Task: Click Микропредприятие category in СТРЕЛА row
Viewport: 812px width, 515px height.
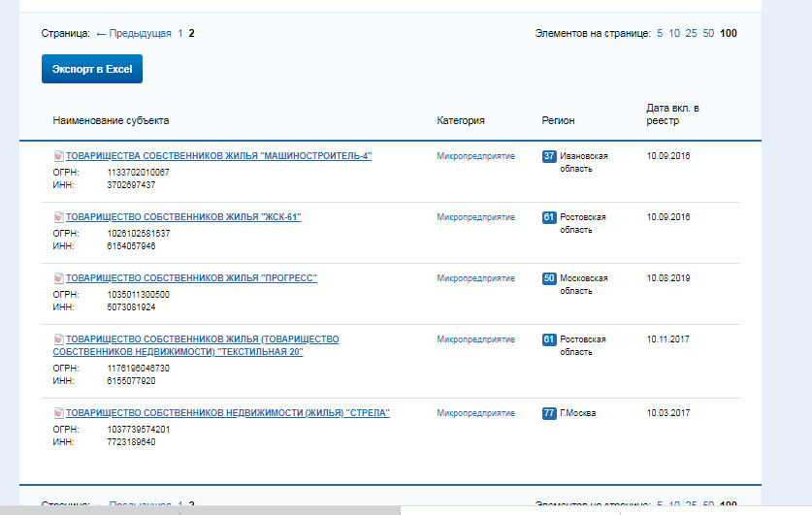Action: click(x=476, y=412)
